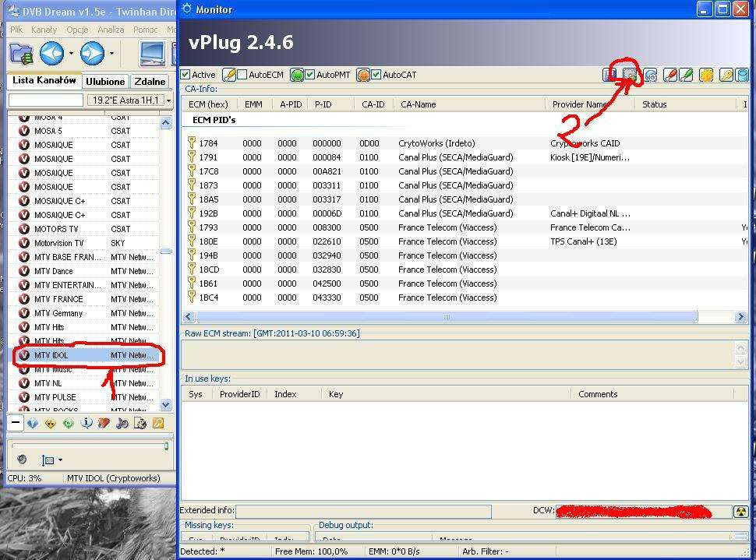Click the green plug icon in vPlug toolbar
The width and height of the screenshot is (756, 560).
(x=686, y=75)
